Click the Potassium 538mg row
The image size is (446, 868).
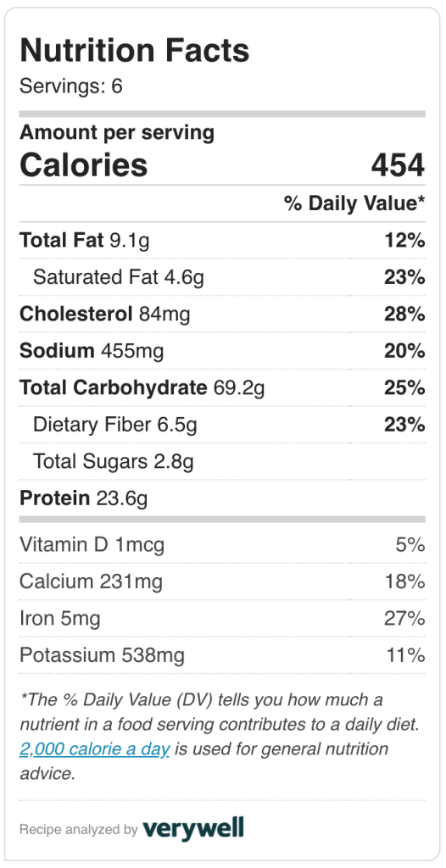coord(223,655)
